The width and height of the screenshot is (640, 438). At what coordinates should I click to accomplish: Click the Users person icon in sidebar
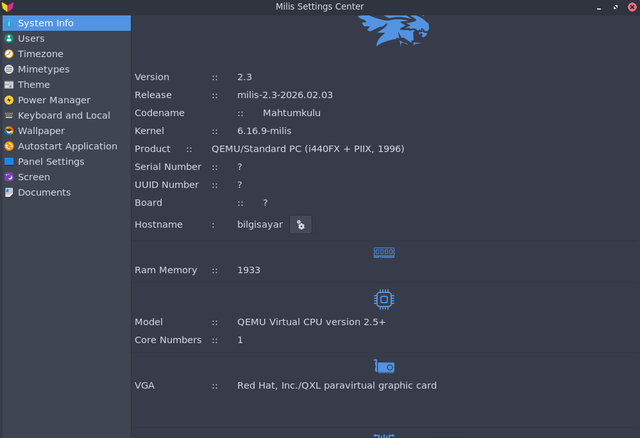9,38
